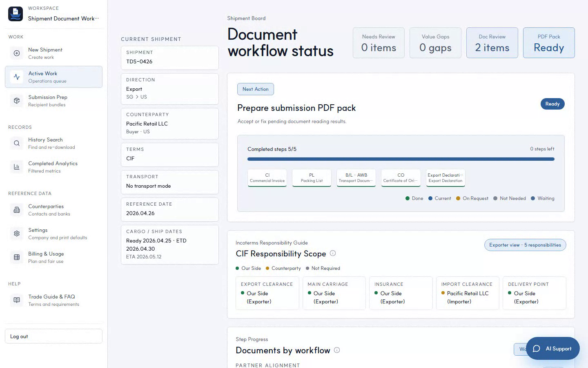Image resolution: width=588 pixels, height=368 pixels.
Task: Click the blue Current legend dot
Action: (x=430, y=198)
